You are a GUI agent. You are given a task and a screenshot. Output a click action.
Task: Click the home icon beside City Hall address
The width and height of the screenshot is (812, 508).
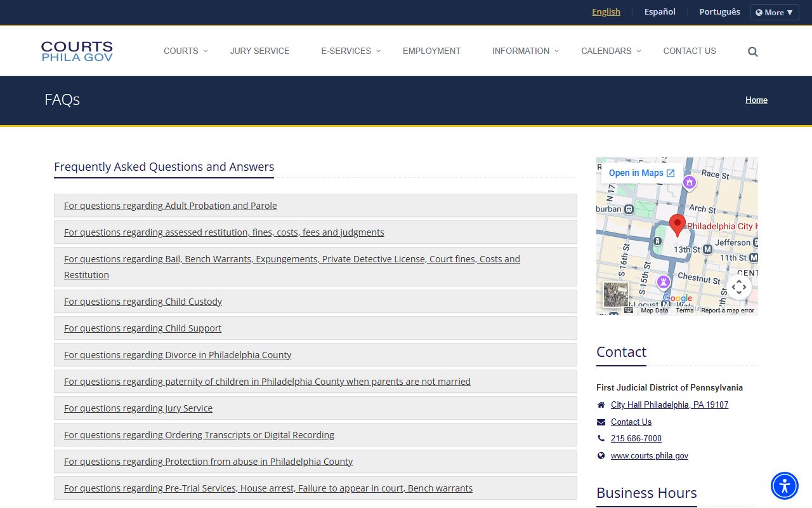(x=601, y=405)
